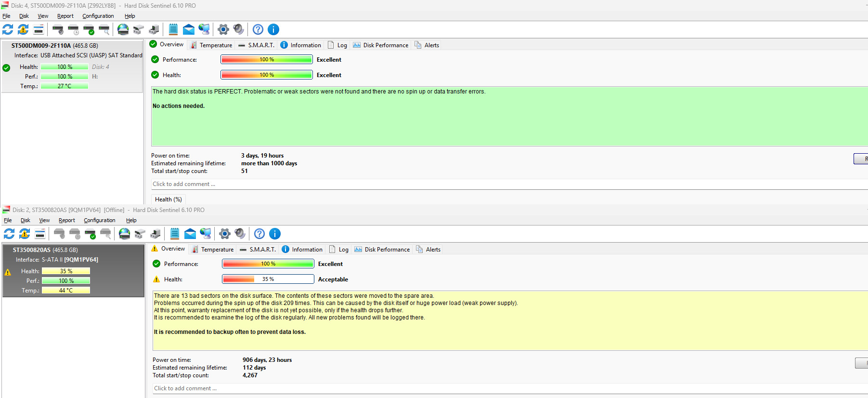Click envelope email icon in ST3500820AS window toolbar
Viewport: 868px width, 398px height.
[190, 234]
